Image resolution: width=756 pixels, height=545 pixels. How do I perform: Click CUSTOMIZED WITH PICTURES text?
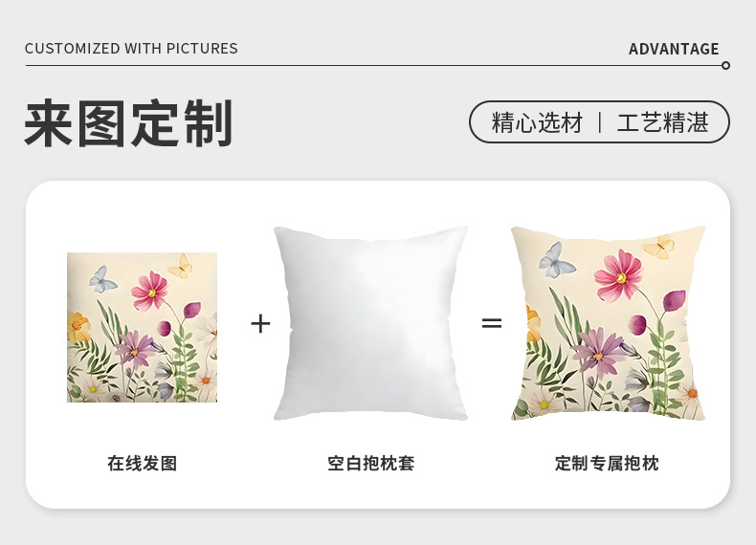pyautogui.click(x=131, y=49)
